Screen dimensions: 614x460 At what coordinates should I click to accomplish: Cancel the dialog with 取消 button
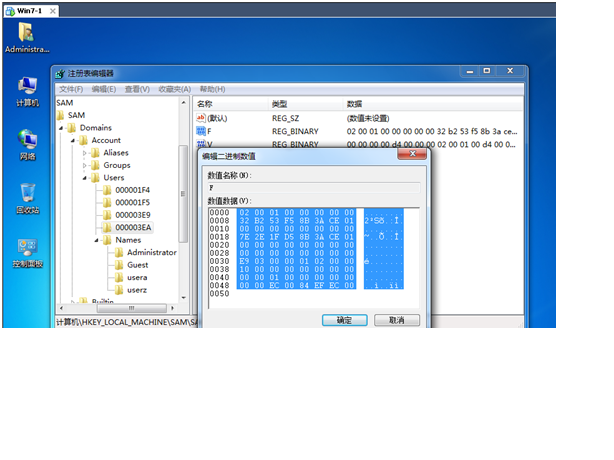[x=397, y=320]
